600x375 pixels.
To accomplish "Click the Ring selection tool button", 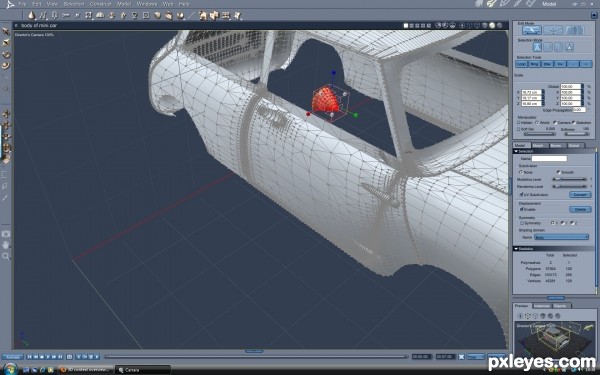I will tap(534, 64).
